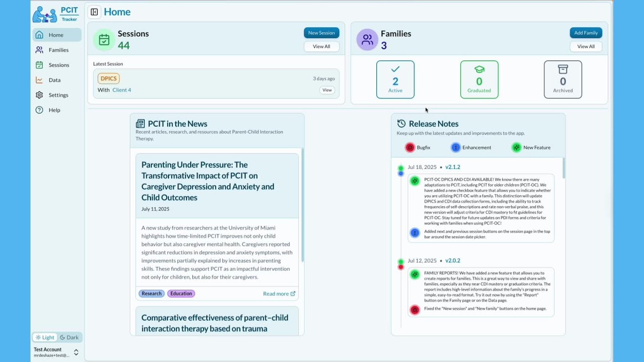
Task: Click the graduation cap icon
Action: point(479,69)
